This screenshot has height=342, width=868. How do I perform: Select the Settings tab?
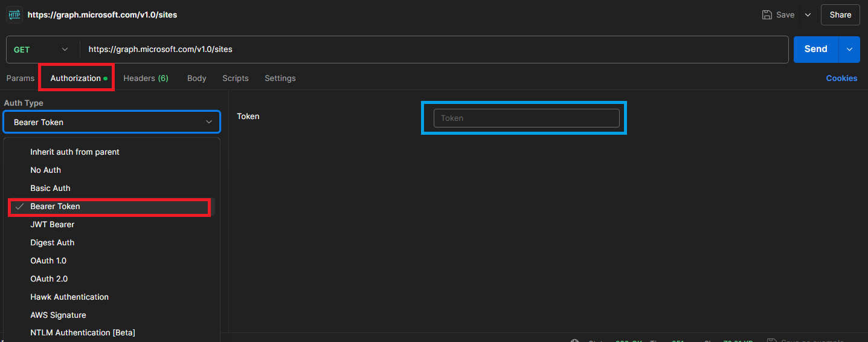tap(280, 78)
